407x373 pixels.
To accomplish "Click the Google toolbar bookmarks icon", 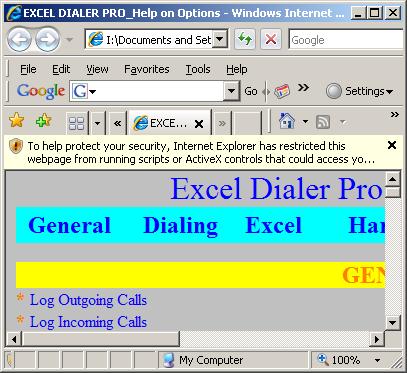I will [x=282, y=91].
